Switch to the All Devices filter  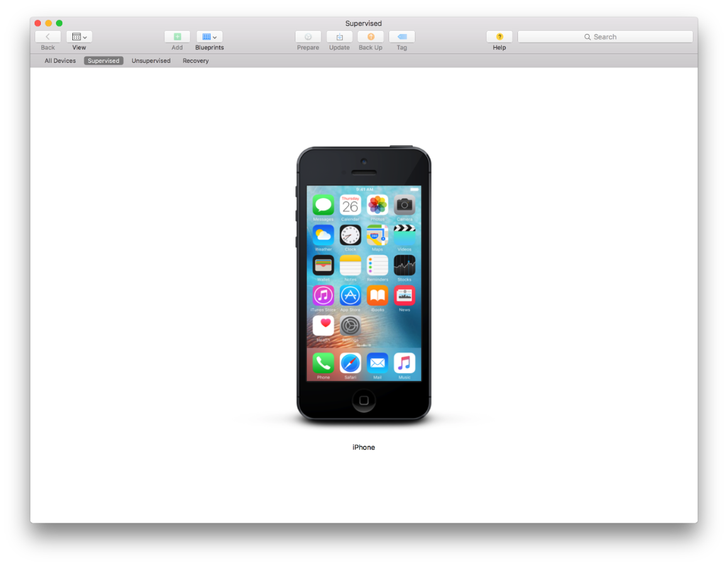tap(60, 61)
